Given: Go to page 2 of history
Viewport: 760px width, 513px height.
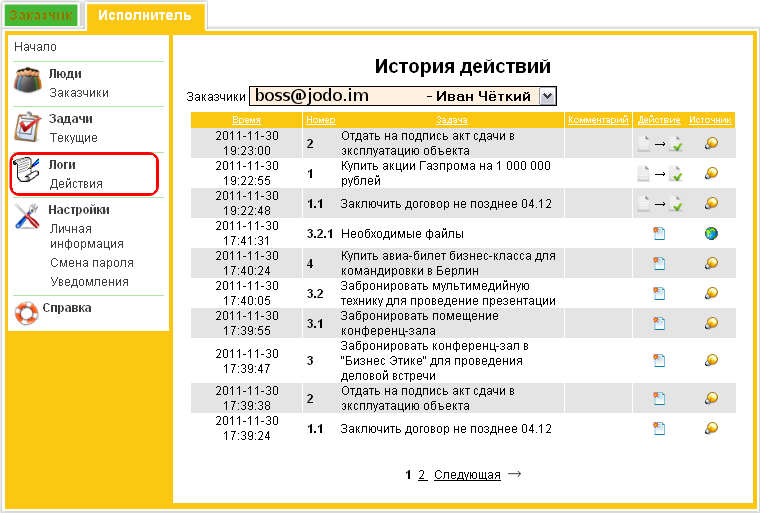Looking at the screenshot, I should coord(422,475).
